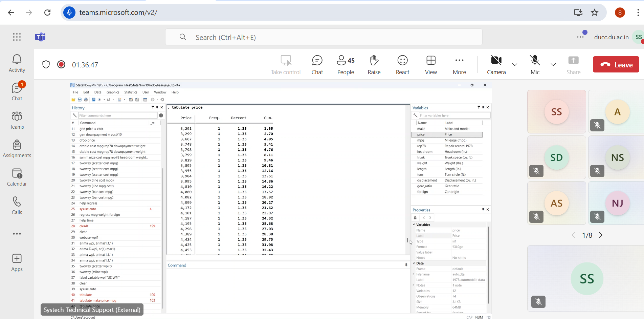Show the People participants list

point(346,65)
